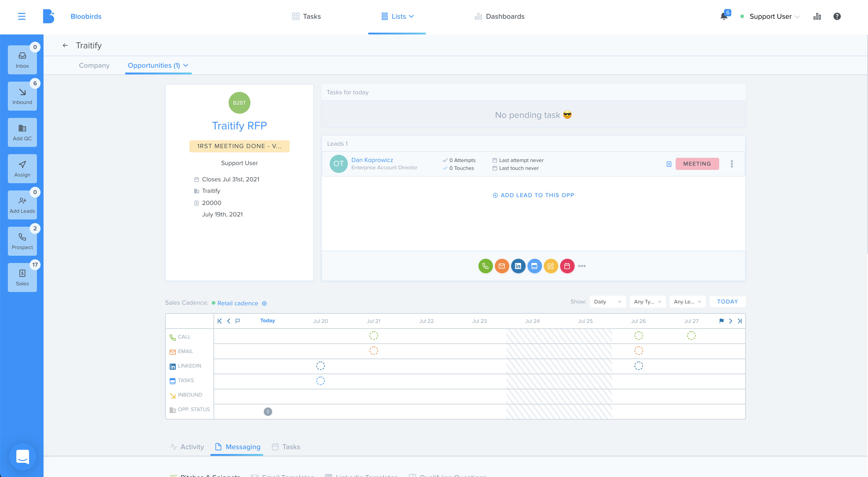This screenshot has height=477, width=868.
Task: Open the Traitify RFP opportunity title
Action: (239, 126)
